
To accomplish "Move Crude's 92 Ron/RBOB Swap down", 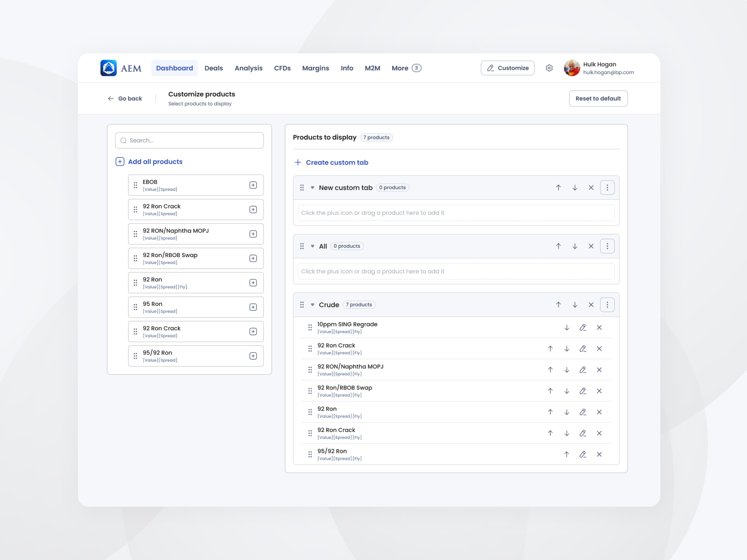I will click(x=567, y=391).
